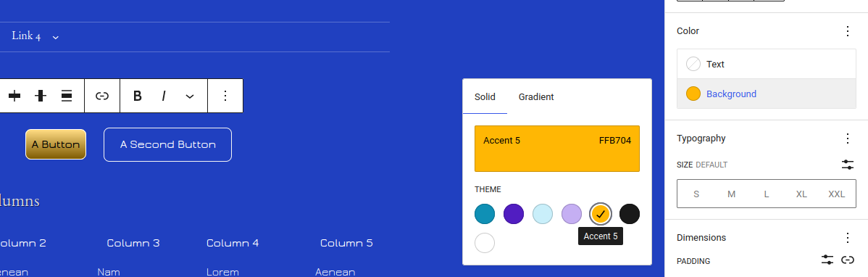868x277 pixels.
Task: Expand more formatting options chevron
Action: click(x=189, y=96)
